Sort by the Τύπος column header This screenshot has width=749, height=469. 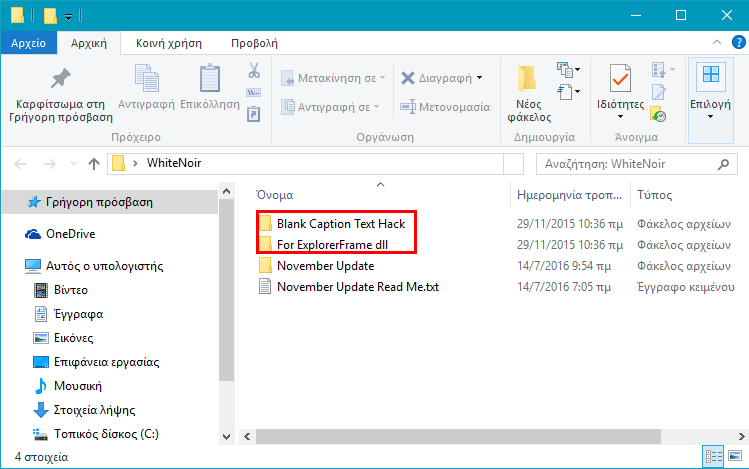point(654,195)
